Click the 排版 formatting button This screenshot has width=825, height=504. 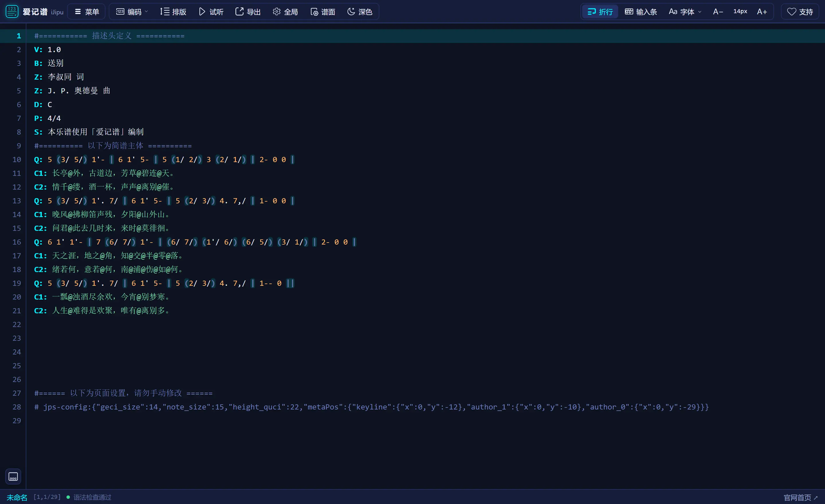click(x=173, y=12)
